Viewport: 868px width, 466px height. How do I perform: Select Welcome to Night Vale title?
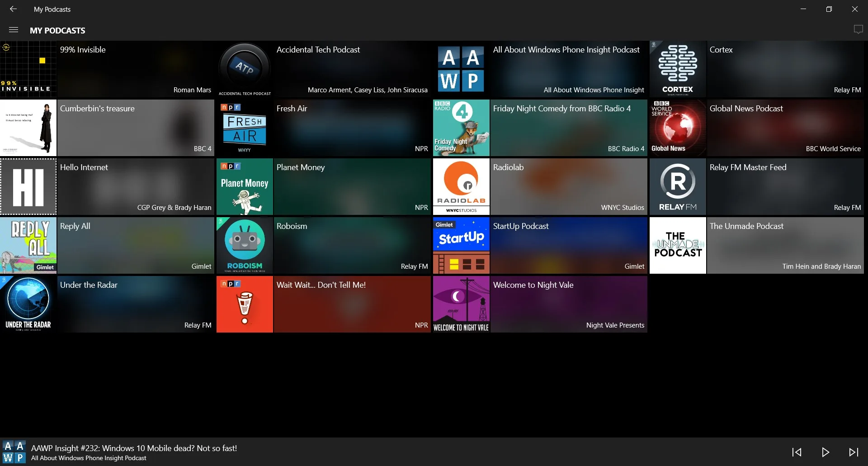(533, 285)
